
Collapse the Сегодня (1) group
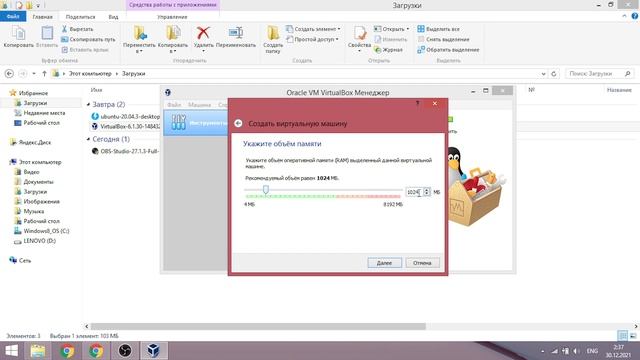(89, 139)
